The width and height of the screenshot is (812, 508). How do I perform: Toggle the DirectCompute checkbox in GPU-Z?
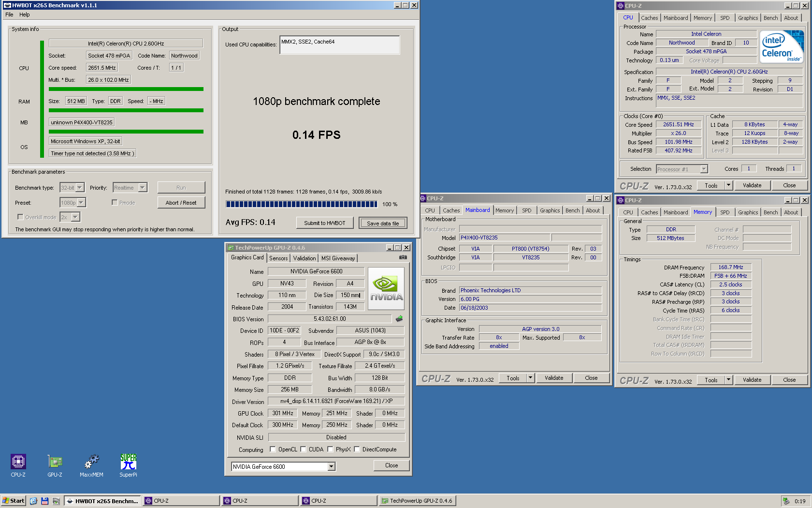click(357, 449)
